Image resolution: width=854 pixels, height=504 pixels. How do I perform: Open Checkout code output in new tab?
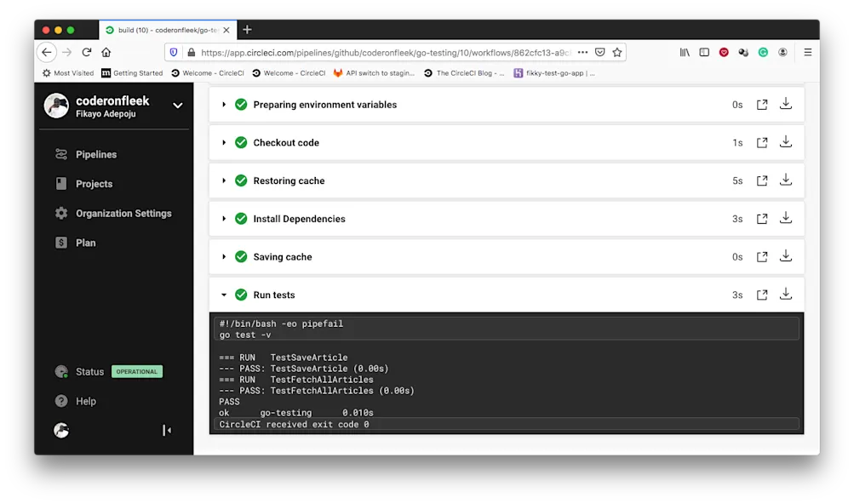(x=762, y=143)
